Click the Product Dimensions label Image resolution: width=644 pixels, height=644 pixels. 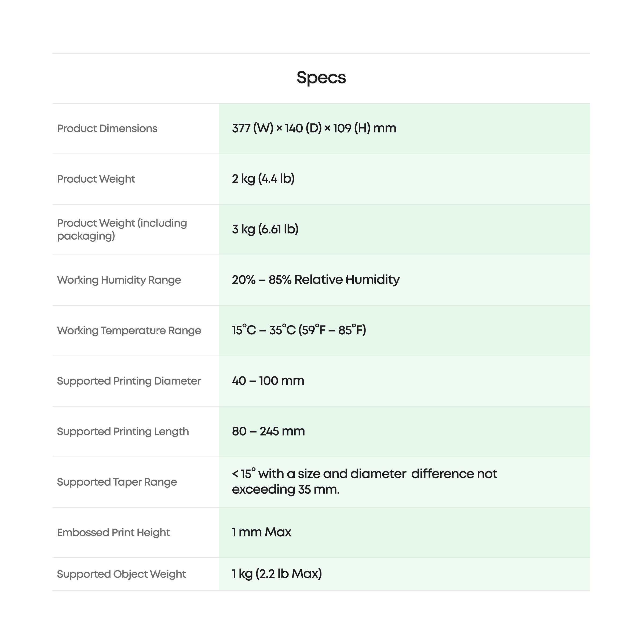tap(107, 129)
